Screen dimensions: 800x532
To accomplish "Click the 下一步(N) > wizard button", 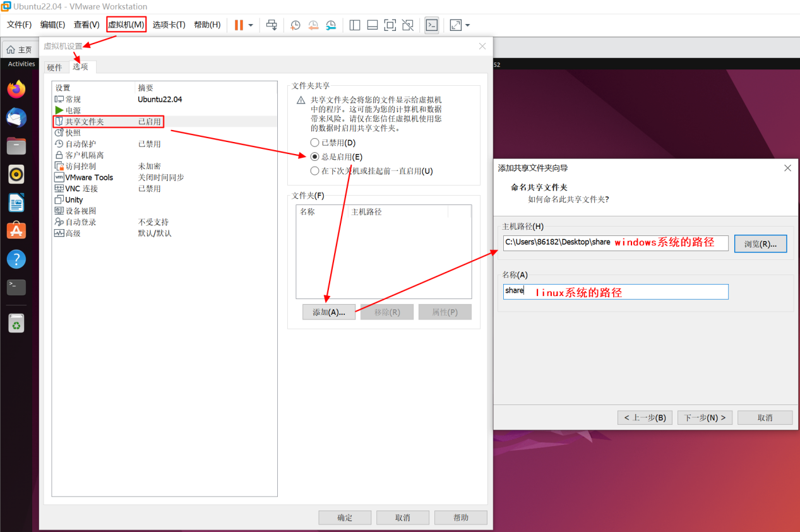I will (705, 418).
